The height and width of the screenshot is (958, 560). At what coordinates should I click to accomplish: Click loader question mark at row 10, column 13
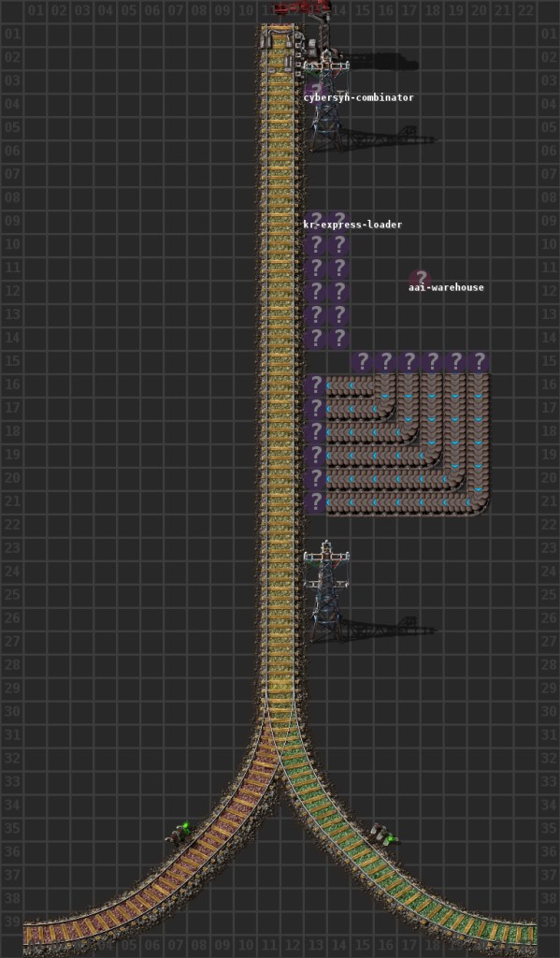pyautogui.click(x=315, y=245)
